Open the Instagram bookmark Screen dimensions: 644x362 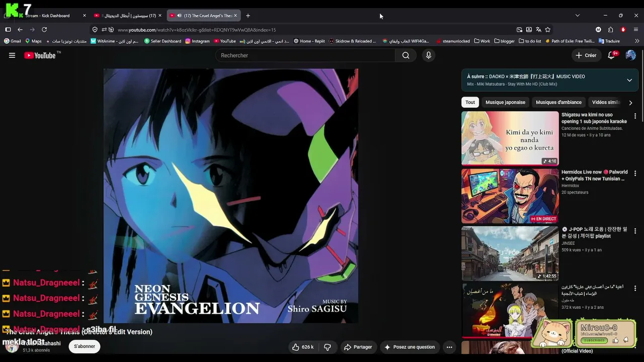click(x=197, y=41)
